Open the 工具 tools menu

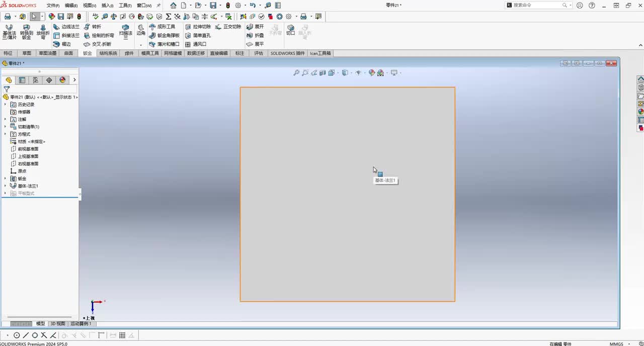[125, 6]
